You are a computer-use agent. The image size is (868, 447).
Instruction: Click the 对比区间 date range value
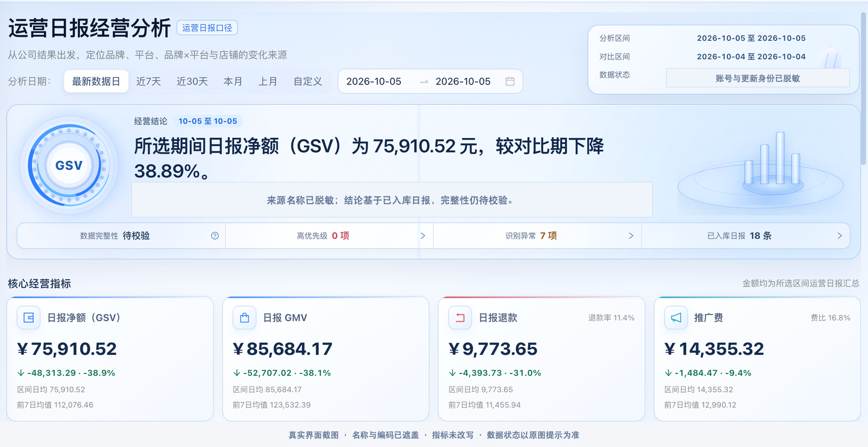tap(751, 57)
